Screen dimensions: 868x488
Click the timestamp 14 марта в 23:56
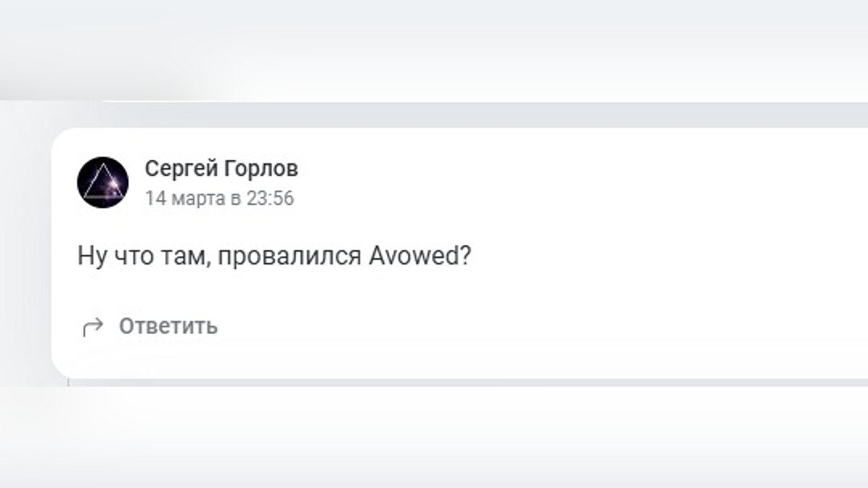point(219,198)
